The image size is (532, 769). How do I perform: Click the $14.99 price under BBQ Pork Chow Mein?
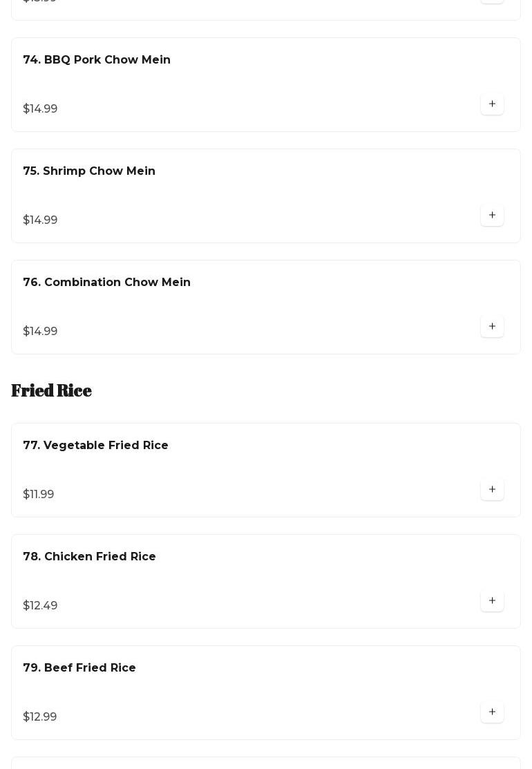coord(40,108)
